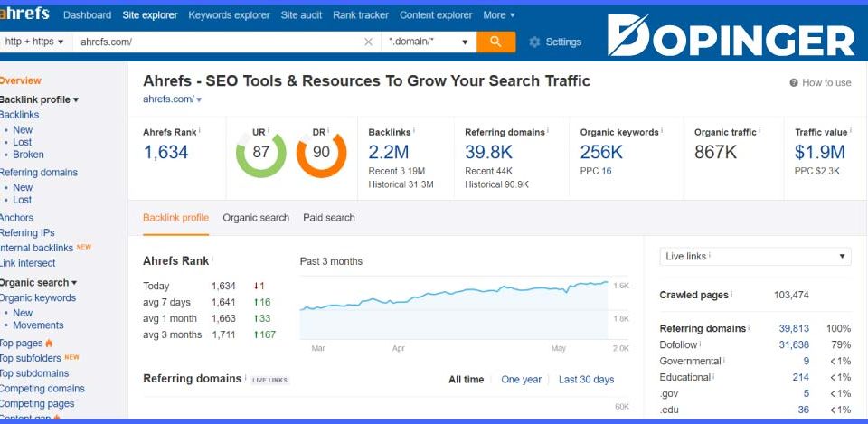Open Broken backlinks in sidebar

point(28,155)
